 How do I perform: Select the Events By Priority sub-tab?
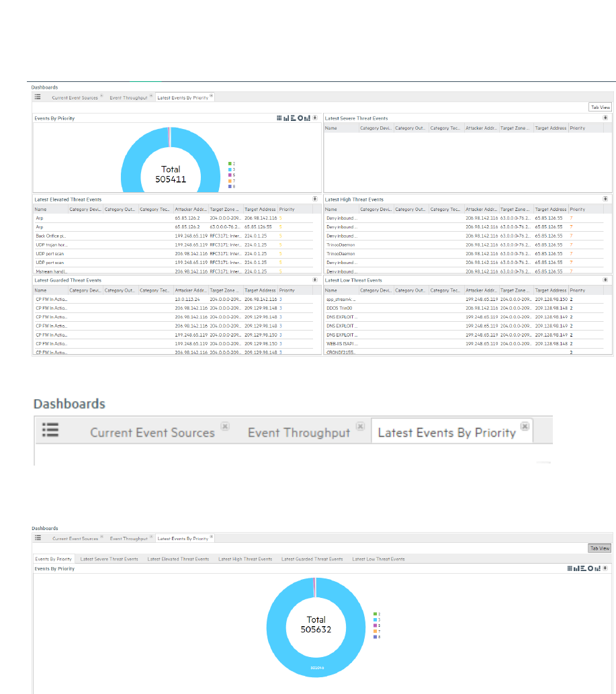[x=54, y=559]
